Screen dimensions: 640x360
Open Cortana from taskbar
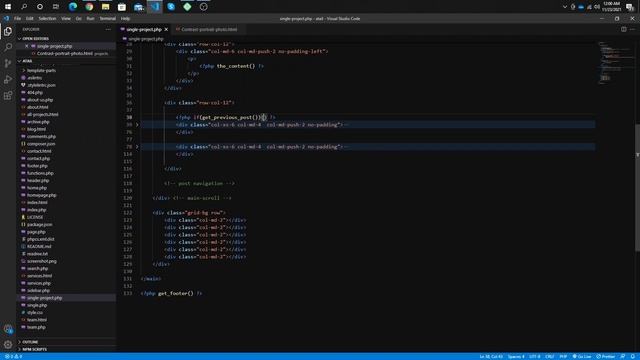40,7
